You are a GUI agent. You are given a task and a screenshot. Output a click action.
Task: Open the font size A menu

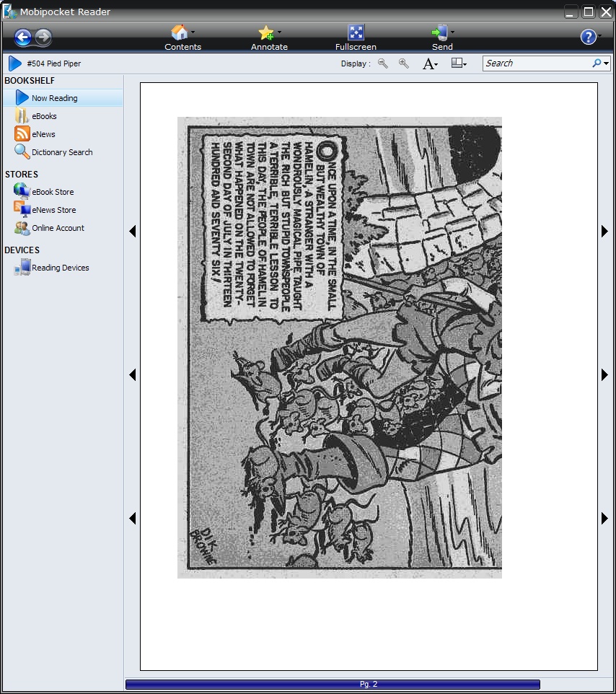click(430, 63)
